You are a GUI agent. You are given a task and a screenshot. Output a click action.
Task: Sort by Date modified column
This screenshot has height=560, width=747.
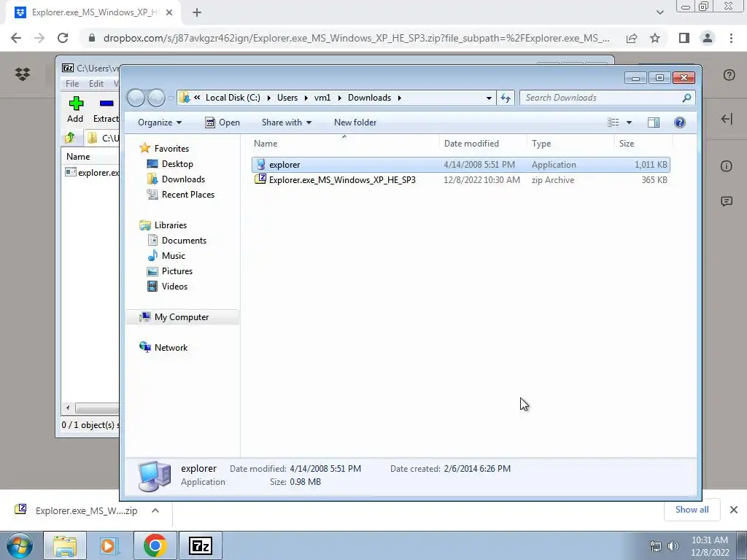pos(483,144)
